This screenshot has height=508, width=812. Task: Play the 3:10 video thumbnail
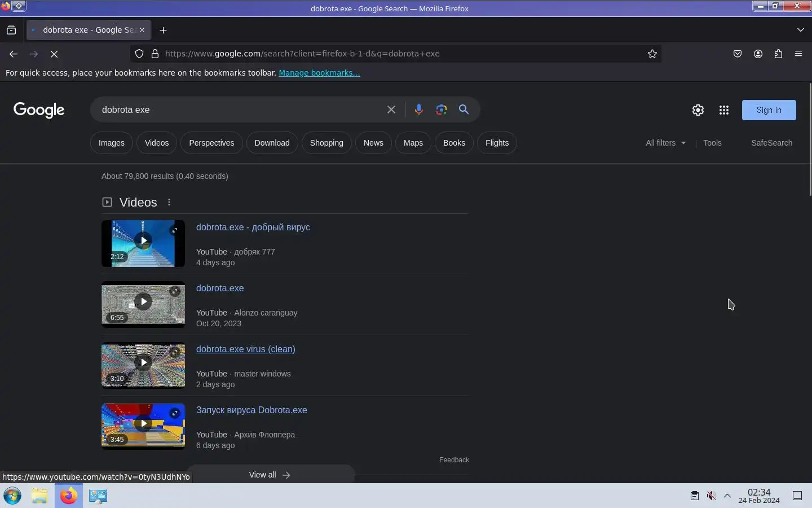coord(143,365)
